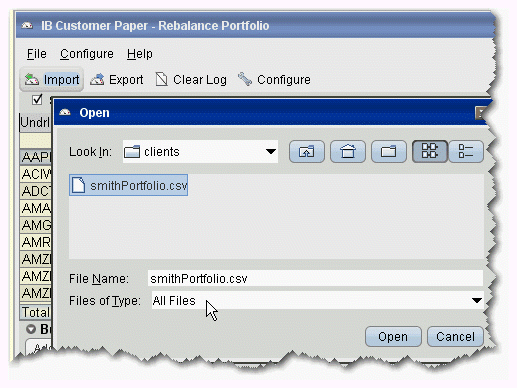
Task: Open the Help menu
Action: coord(140,54)
